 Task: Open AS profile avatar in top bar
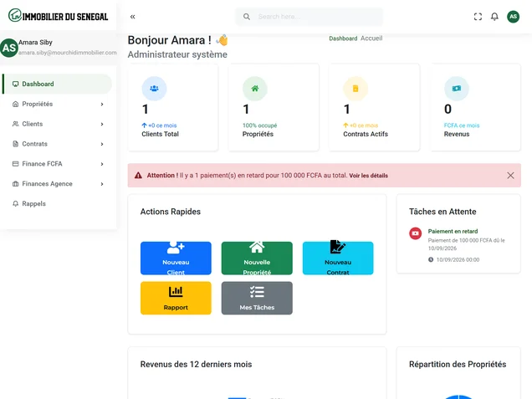pos(513,17)
